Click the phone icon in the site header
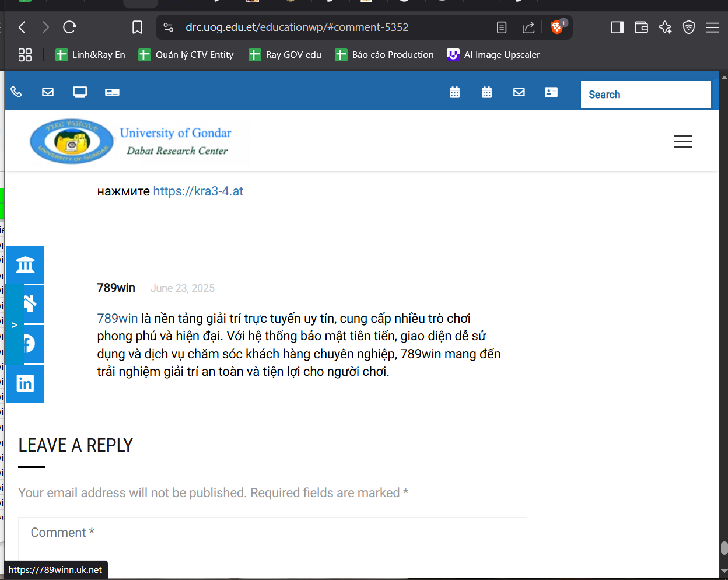 click(x=16, y=92)
